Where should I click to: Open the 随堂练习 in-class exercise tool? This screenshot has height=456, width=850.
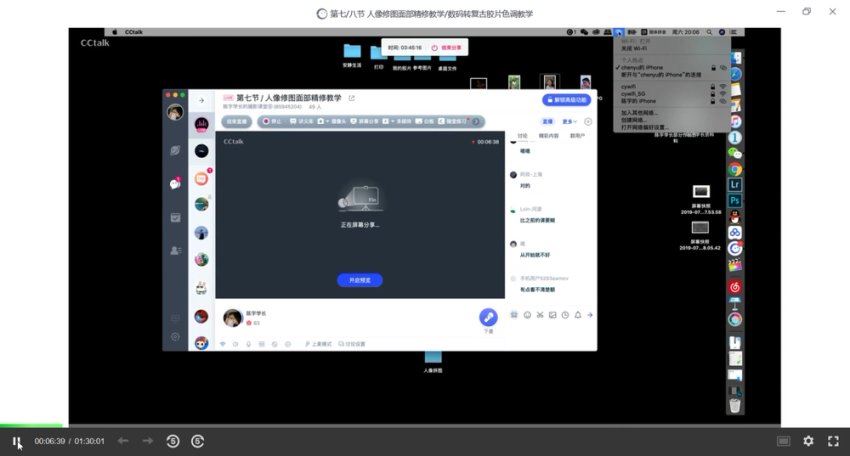tap(453, 121)
